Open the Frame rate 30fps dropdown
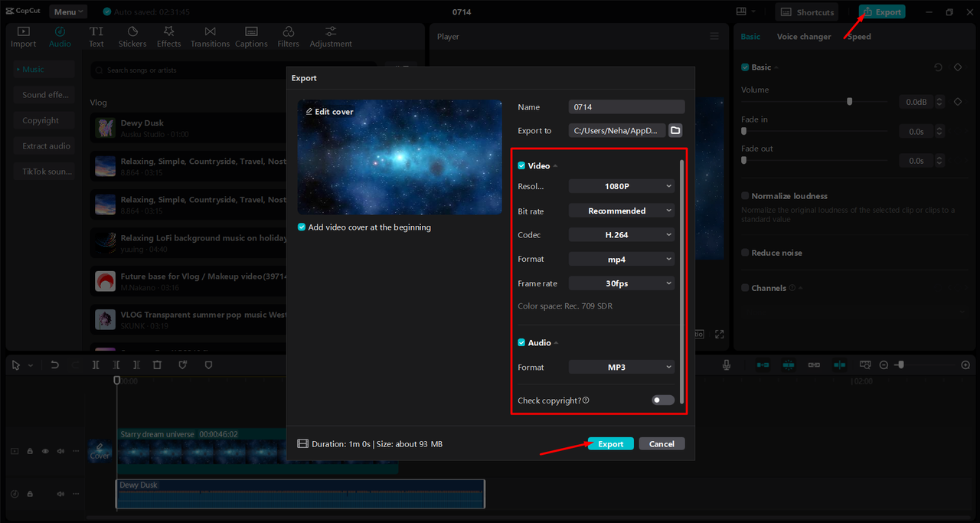This screenshot has width=980, height=523. (x=621, y=283)
